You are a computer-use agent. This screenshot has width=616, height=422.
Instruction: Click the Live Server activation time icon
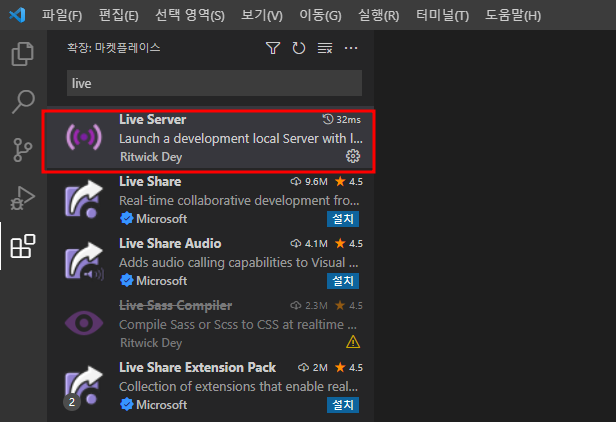tap(328, 119)
